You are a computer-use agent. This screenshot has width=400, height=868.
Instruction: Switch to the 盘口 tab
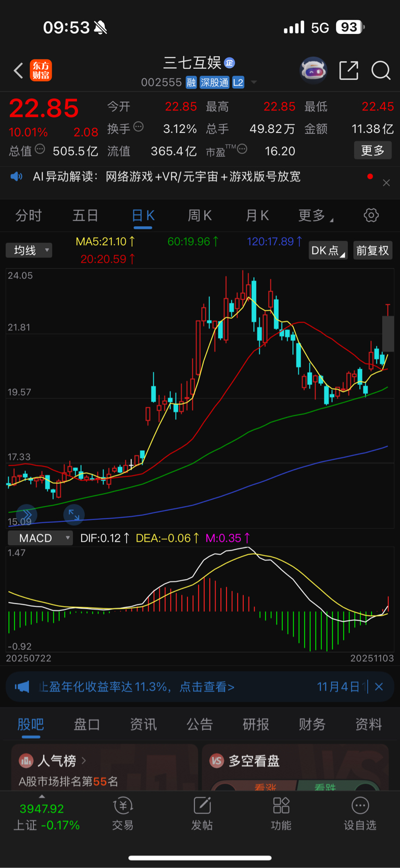click(x=87, y=724)
